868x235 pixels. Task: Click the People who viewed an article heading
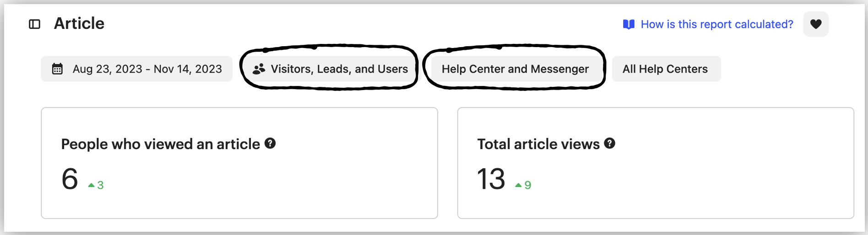coord(161,144)
